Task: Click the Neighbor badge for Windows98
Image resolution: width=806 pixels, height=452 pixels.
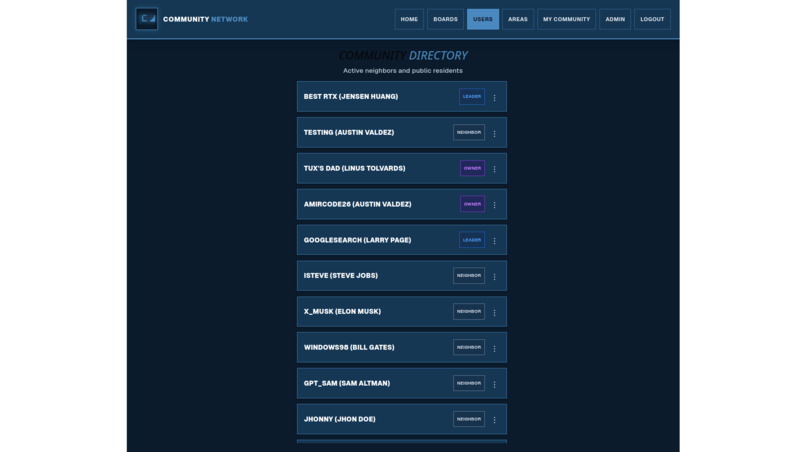Action: [469, 347]
